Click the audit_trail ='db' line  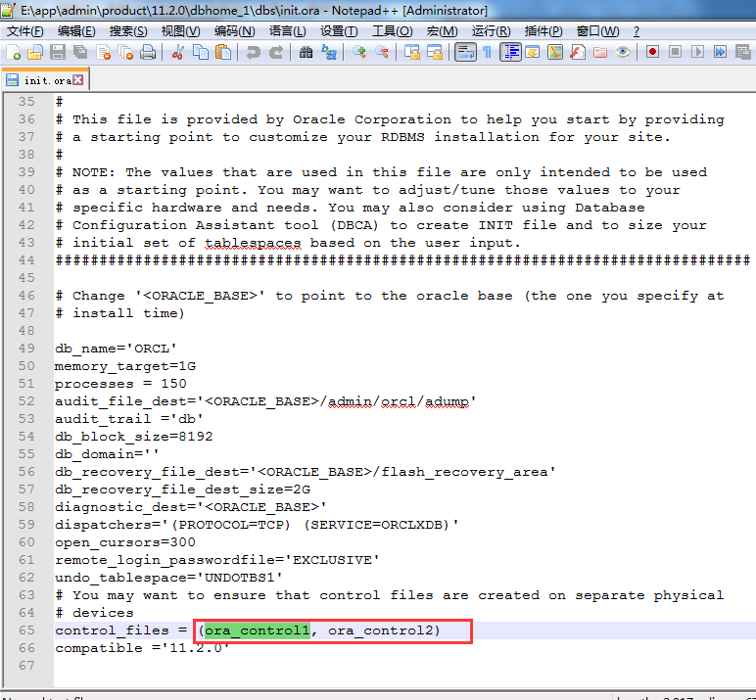pos(129,419)
